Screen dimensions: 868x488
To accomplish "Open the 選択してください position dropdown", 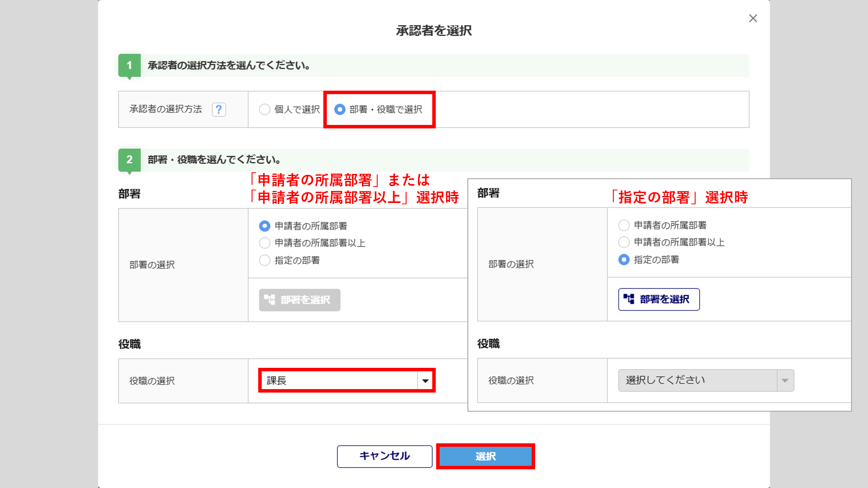I will click(x=697, y=380).
